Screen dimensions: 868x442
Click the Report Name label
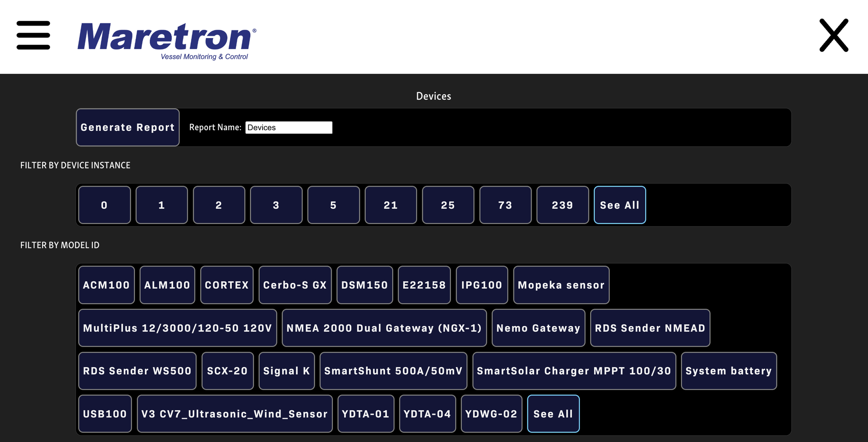point(215,128)
